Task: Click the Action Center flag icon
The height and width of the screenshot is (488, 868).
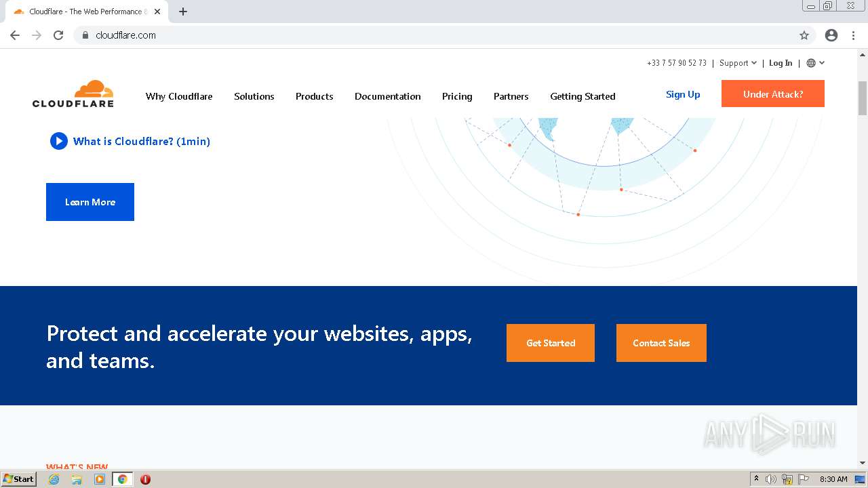Action: (804, 479)
